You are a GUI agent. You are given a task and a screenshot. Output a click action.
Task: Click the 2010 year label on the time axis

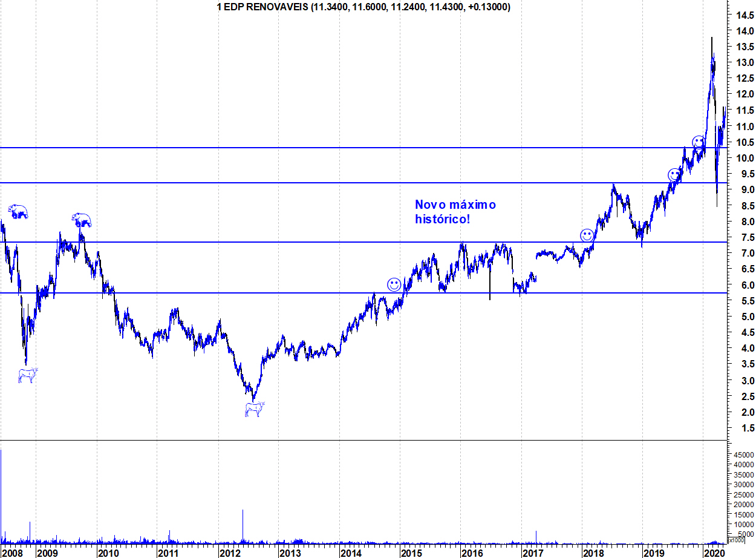tap(108, 553)
